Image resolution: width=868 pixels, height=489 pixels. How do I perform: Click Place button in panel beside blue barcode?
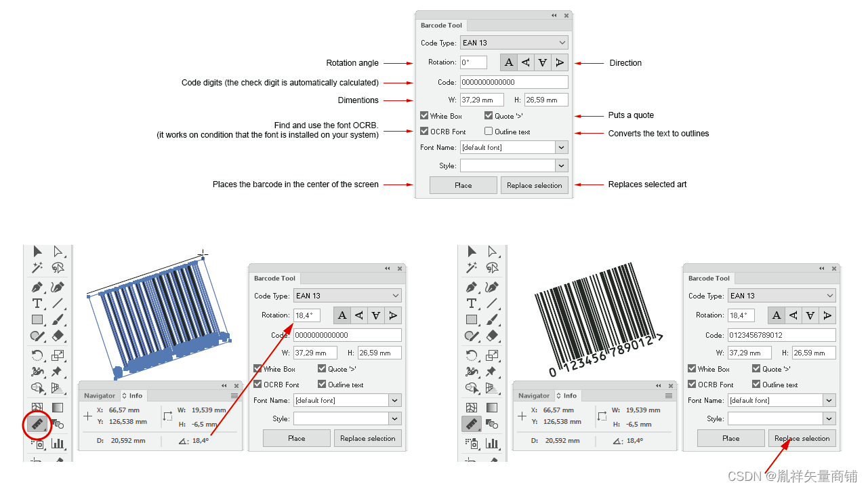297,438
